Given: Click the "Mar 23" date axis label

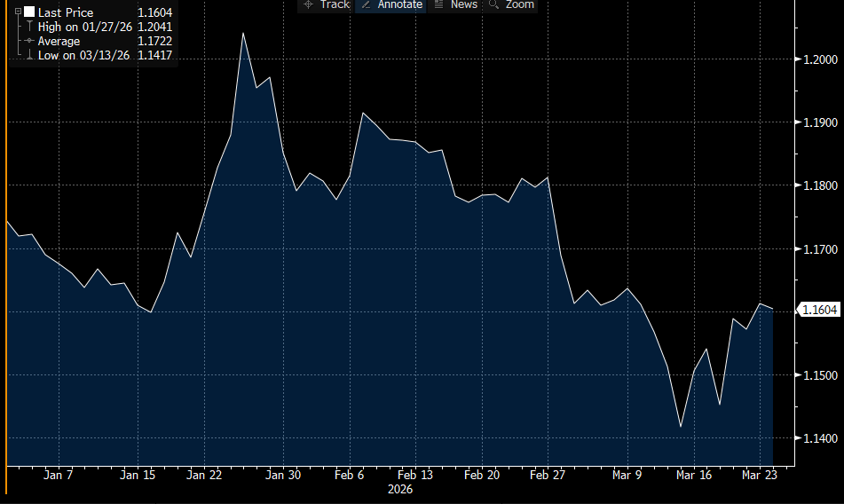Looking at the screenshot, I should (760, 475).
